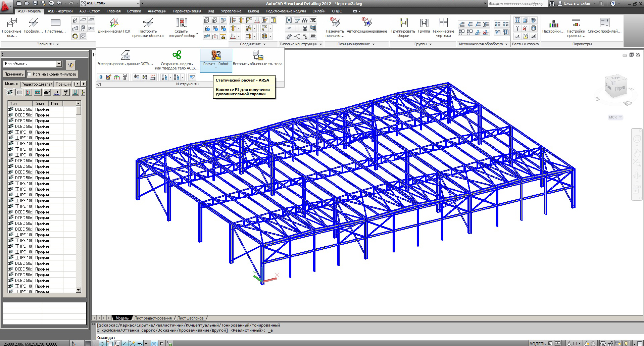Click the object list vertical scrollbar

(79, 197)
